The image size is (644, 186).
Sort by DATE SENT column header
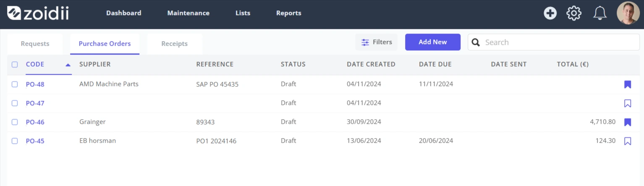pos(508,64)
